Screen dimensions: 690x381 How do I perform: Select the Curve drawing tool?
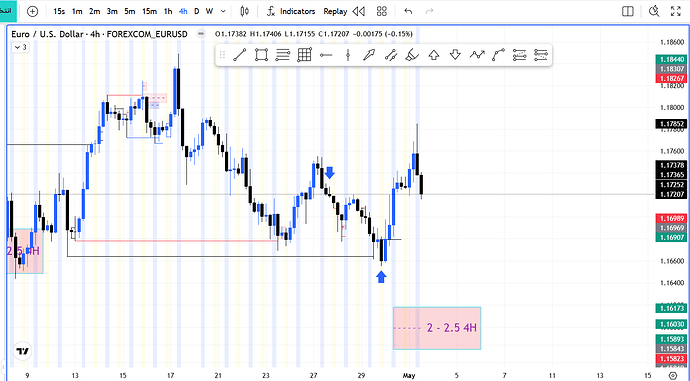pyautogui.click(x=498, y=55)
